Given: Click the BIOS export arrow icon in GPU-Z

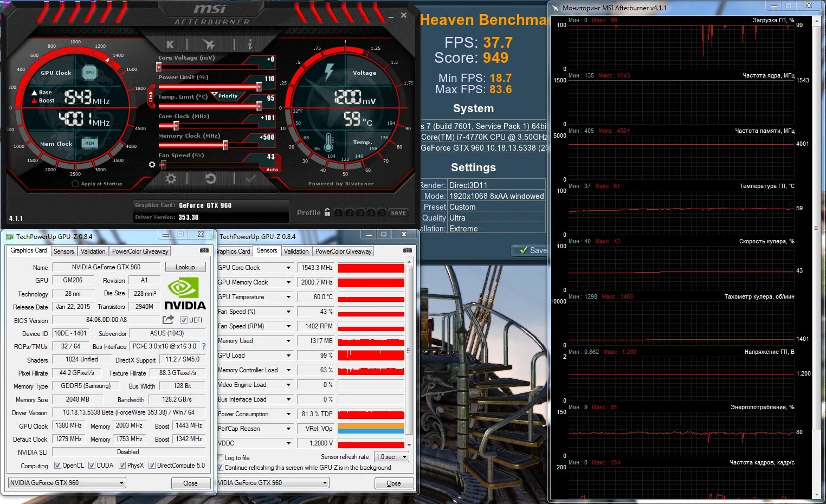Looking at the screenshot, I should [169, 320].
